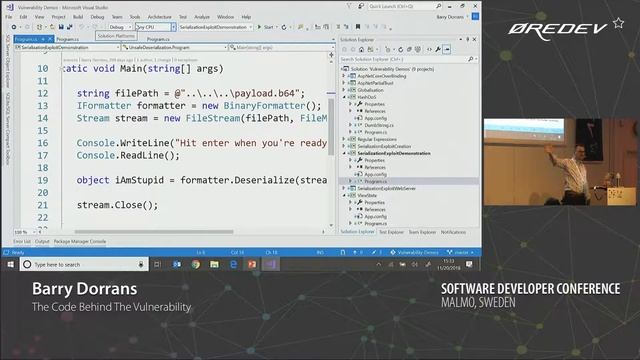This screenshot has width=640, height=360.
Task: Click the Show All Files icon in Solution Explorer
Action: (418, 49)
